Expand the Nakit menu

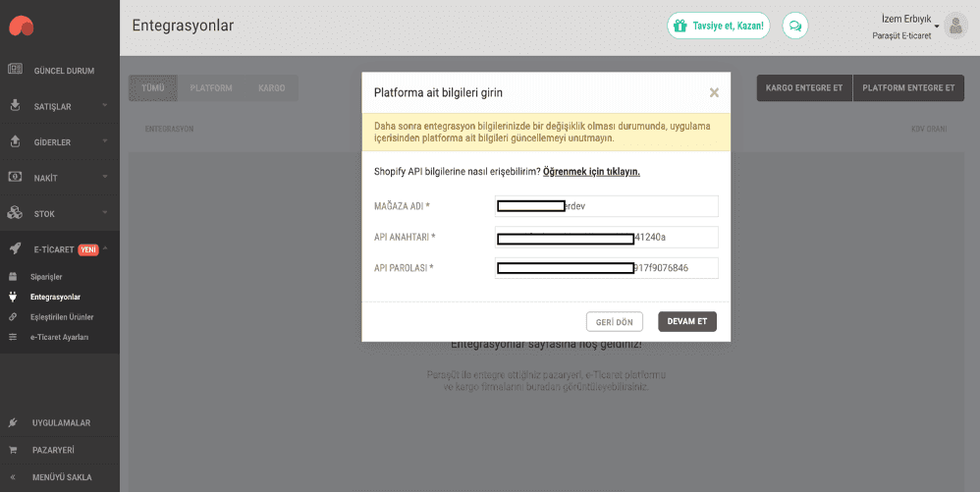tap(59, 178)
